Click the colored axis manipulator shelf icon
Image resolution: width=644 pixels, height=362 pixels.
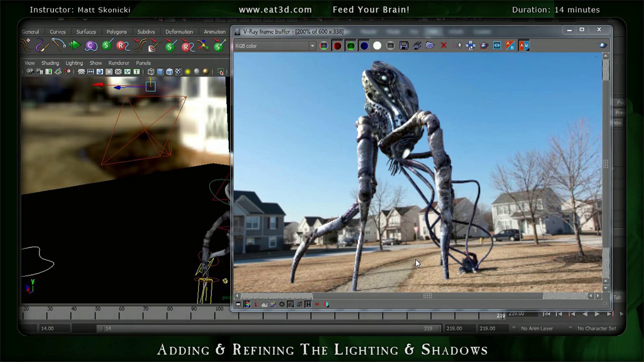[x=203, y=45]
